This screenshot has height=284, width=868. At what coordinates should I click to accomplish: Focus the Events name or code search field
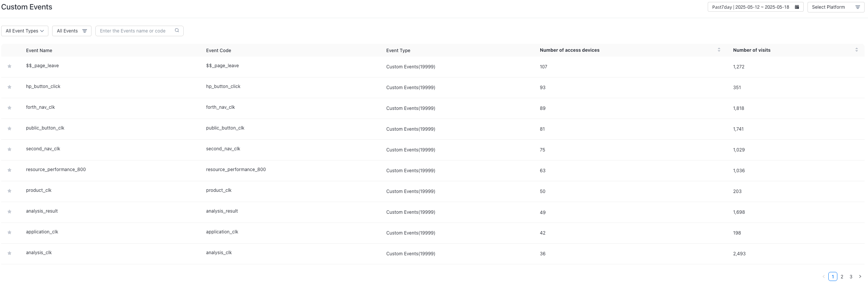pyautogui.click(x=134, y=31)
